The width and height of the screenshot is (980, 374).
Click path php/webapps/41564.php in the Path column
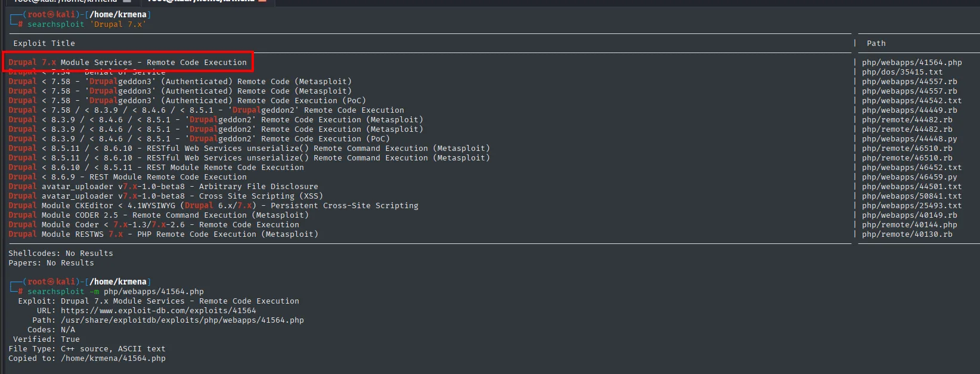pos(911,63)
